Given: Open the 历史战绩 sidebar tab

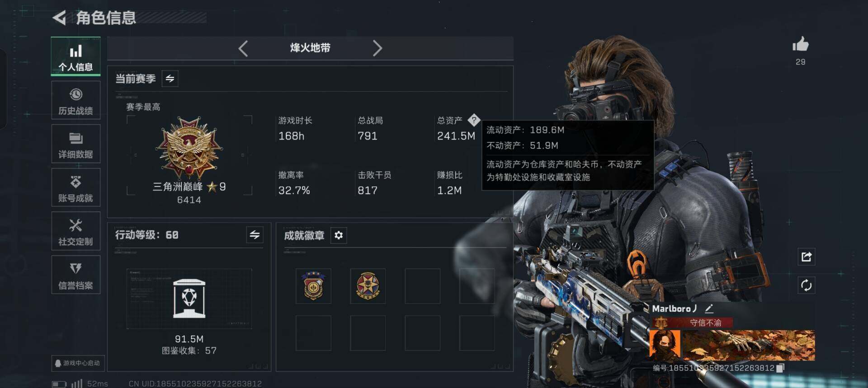Looking at the screenshot, I should pyautogui.click(x=75, y=101).
